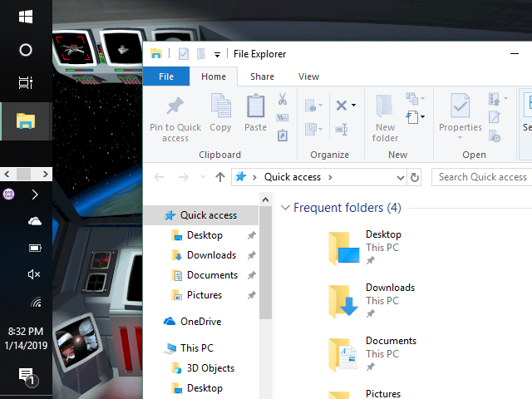Screen dimensions: 532x399
Task: Expand address bar Quick access chevron
Action: [330, 177]
